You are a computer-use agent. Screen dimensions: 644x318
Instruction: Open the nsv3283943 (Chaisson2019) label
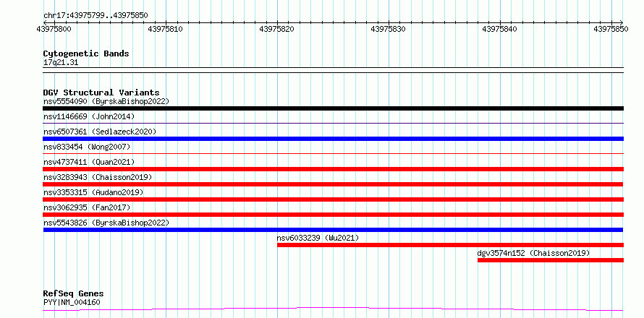[98, 177]
